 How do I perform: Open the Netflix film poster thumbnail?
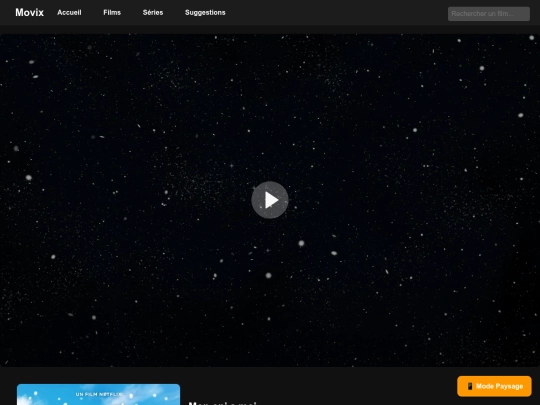click(98, 394)
